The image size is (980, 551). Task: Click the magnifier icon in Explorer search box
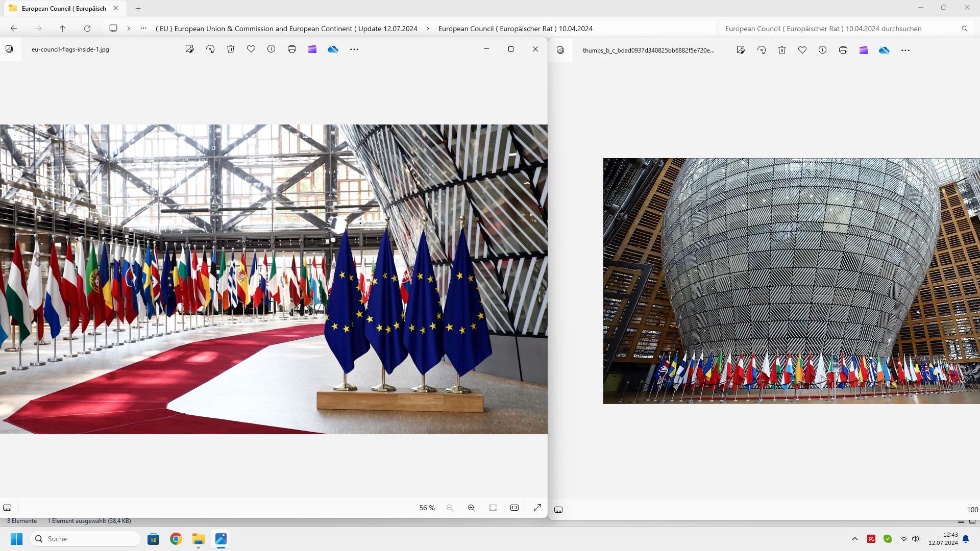coord(965,29)
